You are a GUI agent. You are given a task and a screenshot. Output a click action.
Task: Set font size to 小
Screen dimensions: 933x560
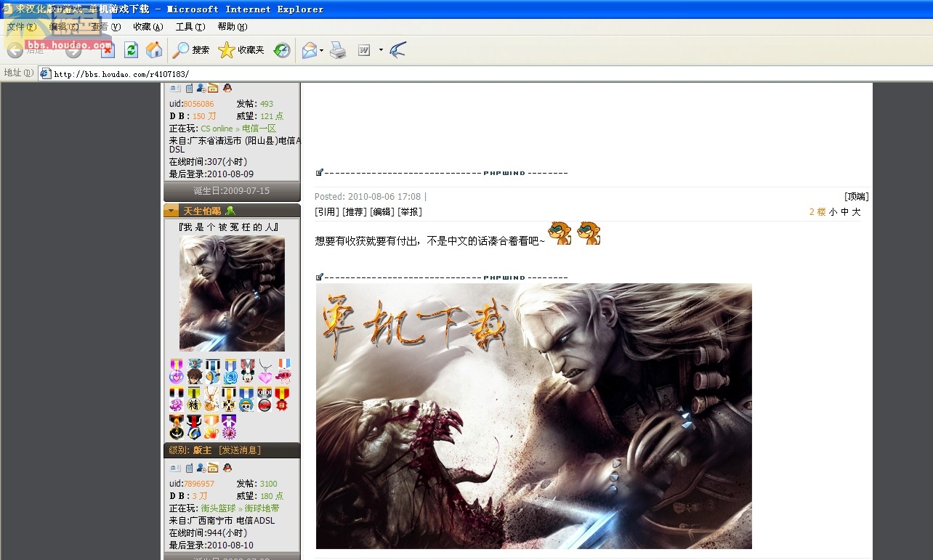pos(833,212)
